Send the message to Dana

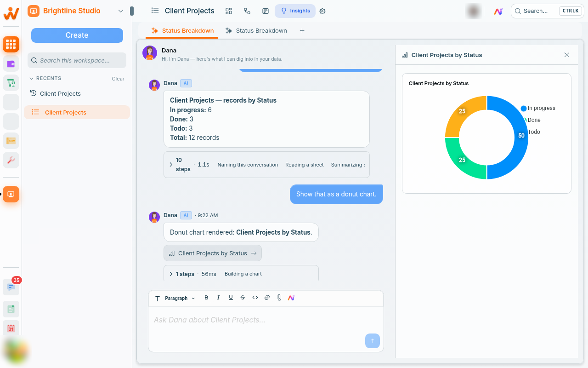pos(373,341)
